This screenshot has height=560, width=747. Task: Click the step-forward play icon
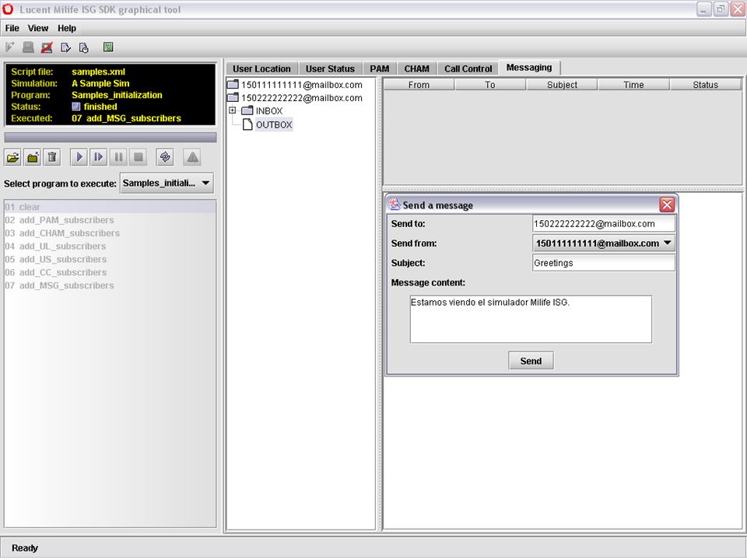click(99, 157)
